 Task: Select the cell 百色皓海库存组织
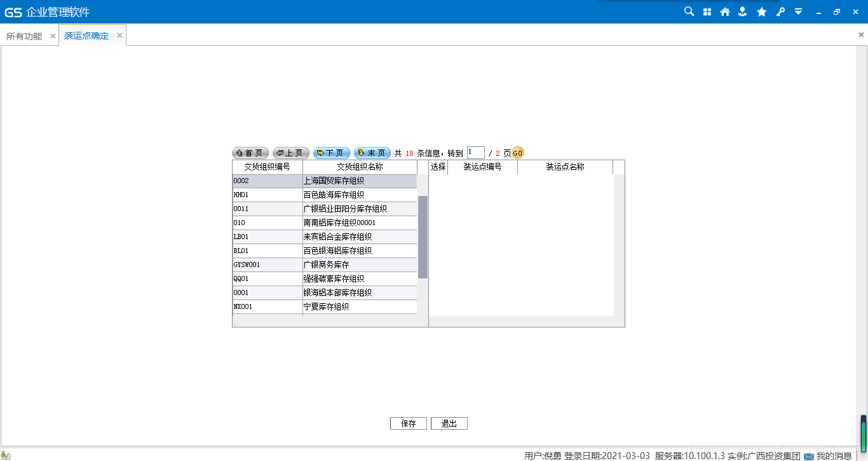tap(360, 195)
